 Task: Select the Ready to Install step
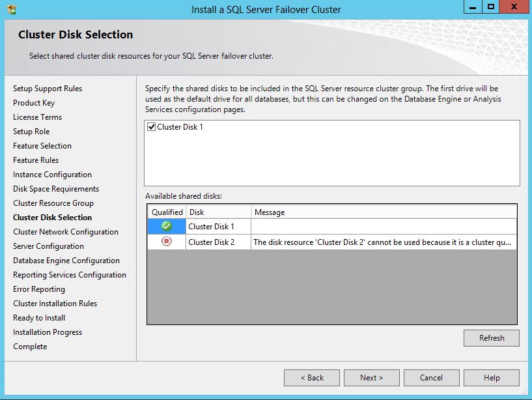39,318
